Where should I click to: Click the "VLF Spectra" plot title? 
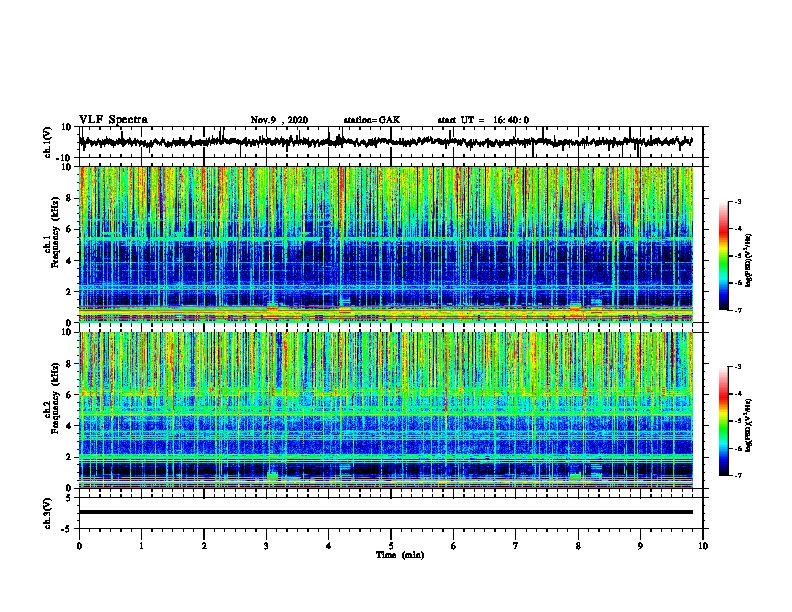(x=113, y=120)
